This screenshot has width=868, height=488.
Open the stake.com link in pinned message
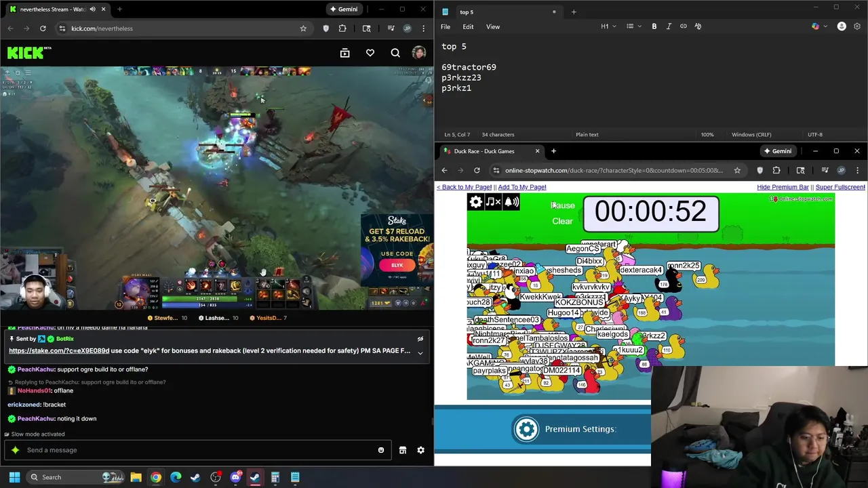pyautogui.click(x=59, y=351)
